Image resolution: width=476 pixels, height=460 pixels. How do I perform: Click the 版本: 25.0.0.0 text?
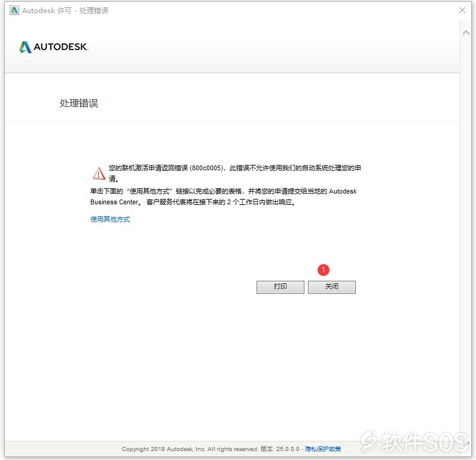pos(280,449)
